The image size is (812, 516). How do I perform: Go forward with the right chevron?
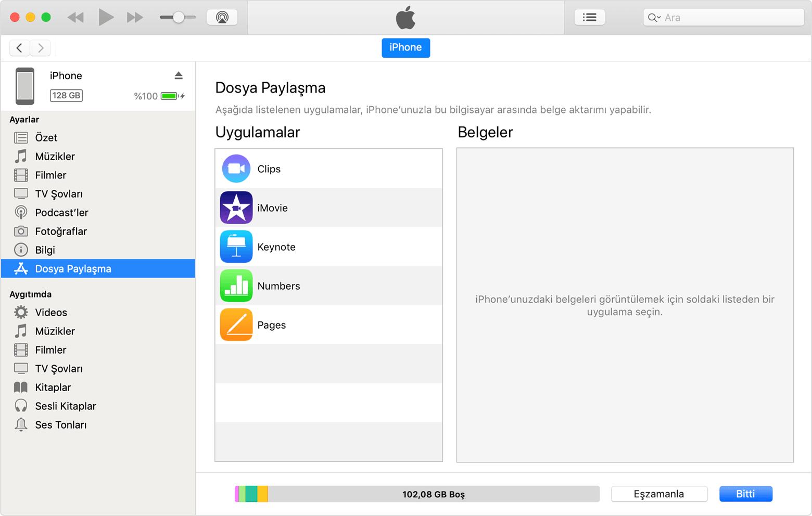click(x=40, y=48)
